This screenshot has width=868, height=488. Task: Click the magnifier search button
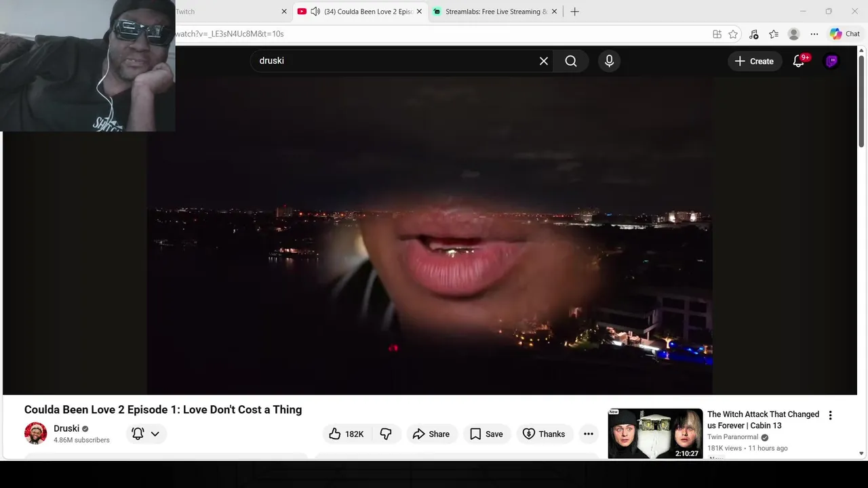point(571,61)
